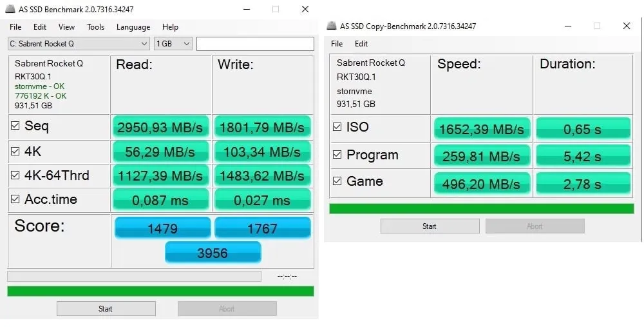Image resolution: width=644 pixels, height=327 pixels.
Task: Click the 931,51 GB capacity in Benchmark window
Action: click(33, 106)
